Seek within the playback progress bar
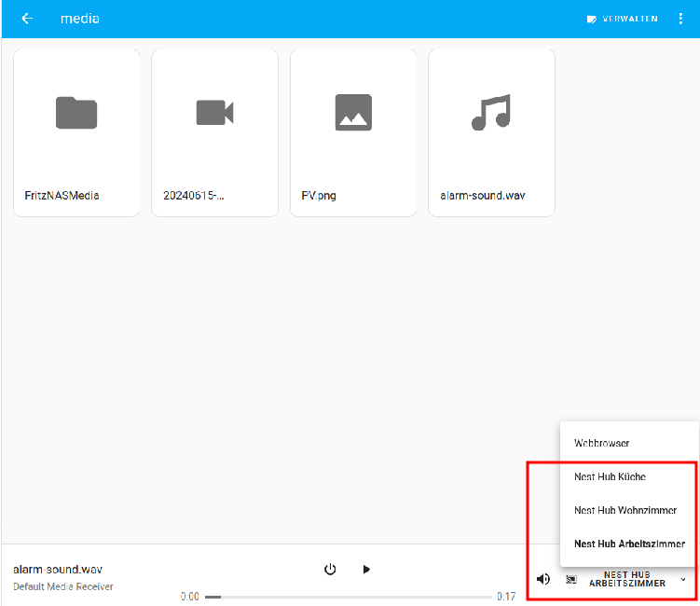The width and height of the screenshot is (700, 606). click(x=349, y=597)
